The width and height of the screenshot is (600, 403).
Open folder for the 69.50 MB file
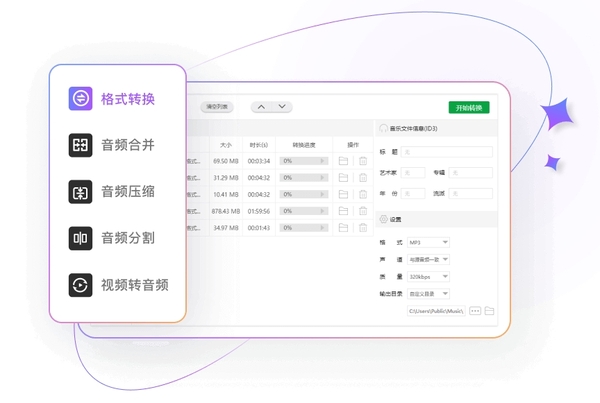[343, 160]
